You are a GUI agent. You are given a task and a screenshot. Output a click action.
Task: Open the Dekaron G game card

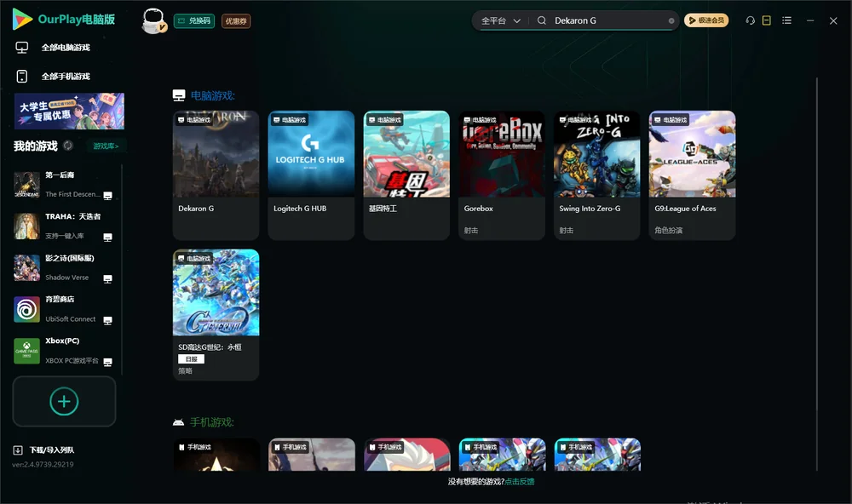tap(216, 175)
